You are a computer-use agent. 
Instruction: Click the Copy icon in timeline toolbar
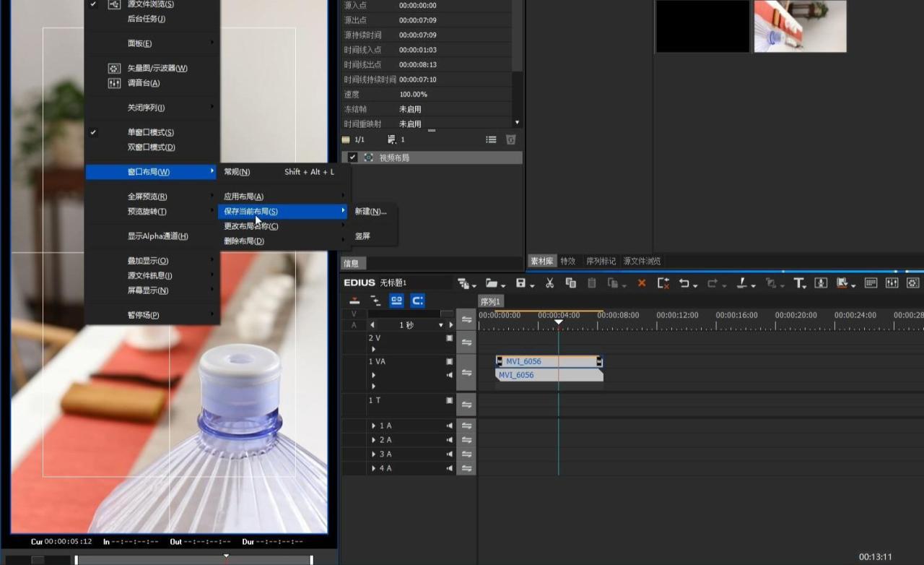570,283
